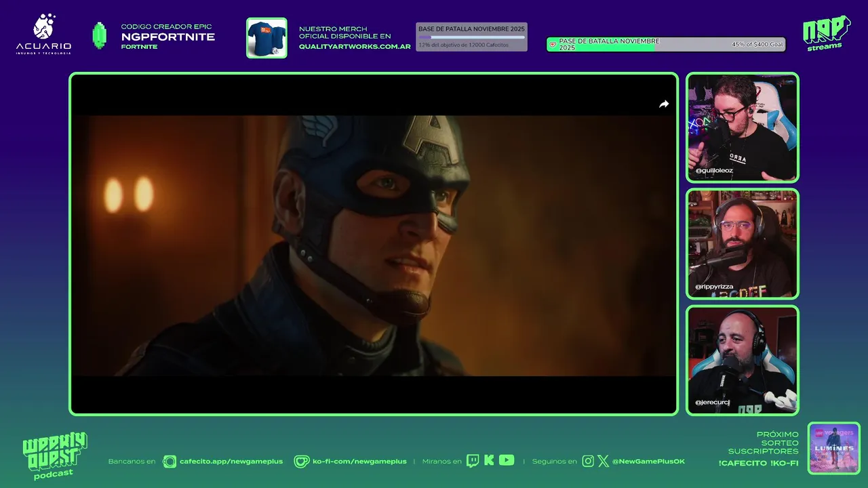Click the 'BASE DE PATALLA NOVIEMBRE 2025' title
This screenshot has width=868, height=488.
point(471,29)
